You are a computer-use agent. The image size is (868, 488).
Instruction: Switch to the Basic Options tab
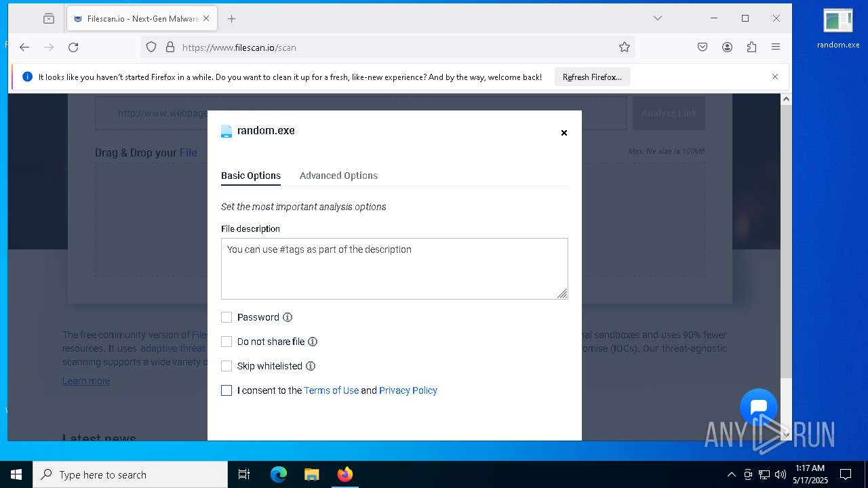click(251, 176)
